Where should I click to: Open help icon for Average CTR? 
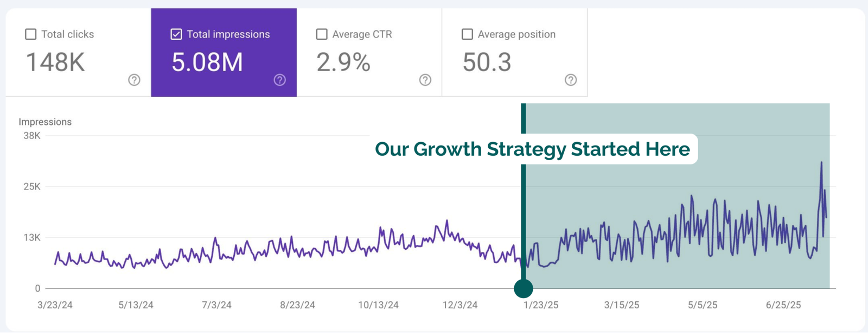tap(425, 80)
